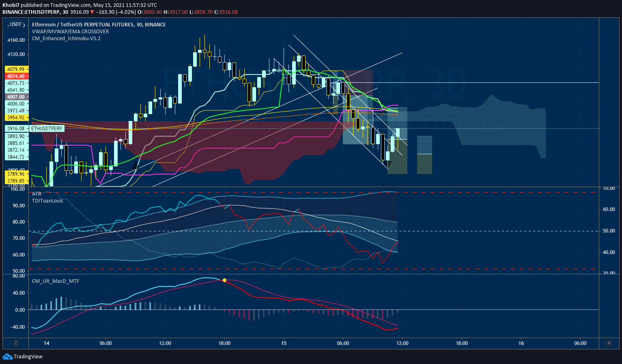Click the 3916.08 current price label
This screenshot has height=364, width=622.
(16, 128)
